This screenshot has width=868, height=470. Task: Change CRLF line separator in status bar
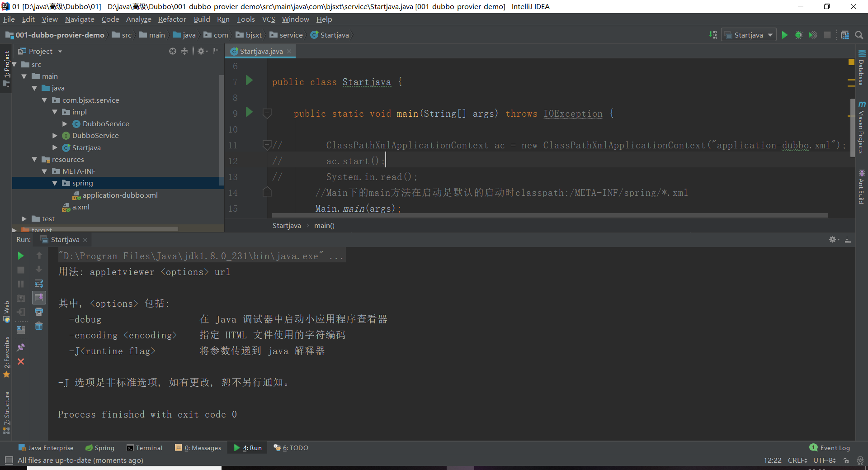797,461
